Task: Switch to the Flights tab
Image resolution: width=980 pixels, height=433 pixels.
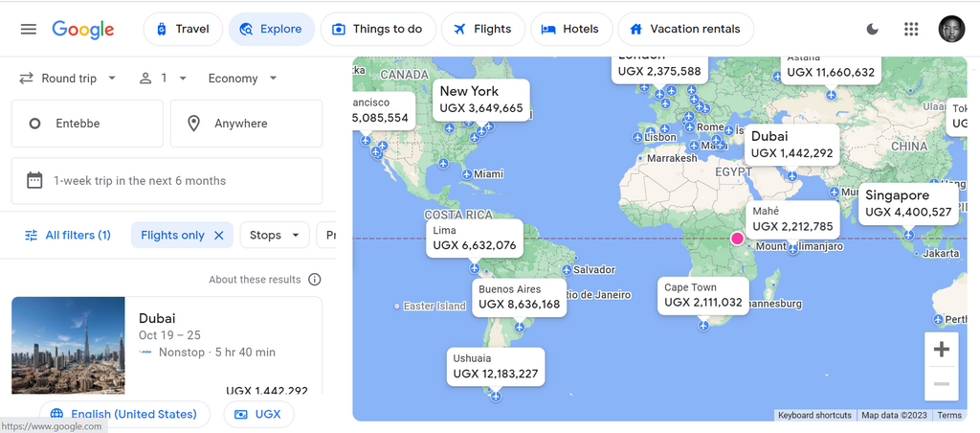Action: [482, 29]
